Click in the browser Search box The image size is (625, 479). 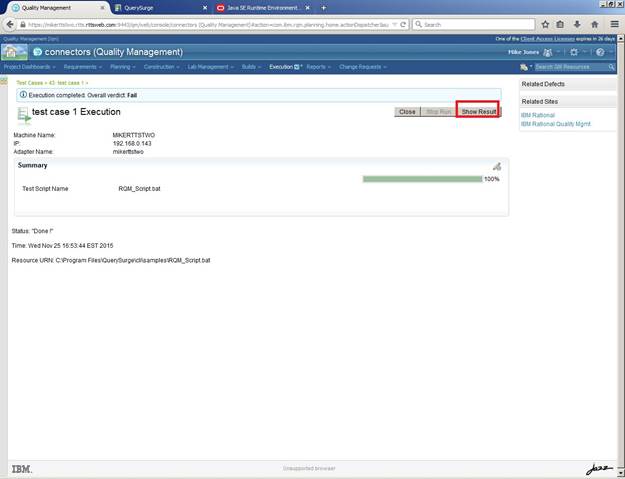(x=474, y=24)
